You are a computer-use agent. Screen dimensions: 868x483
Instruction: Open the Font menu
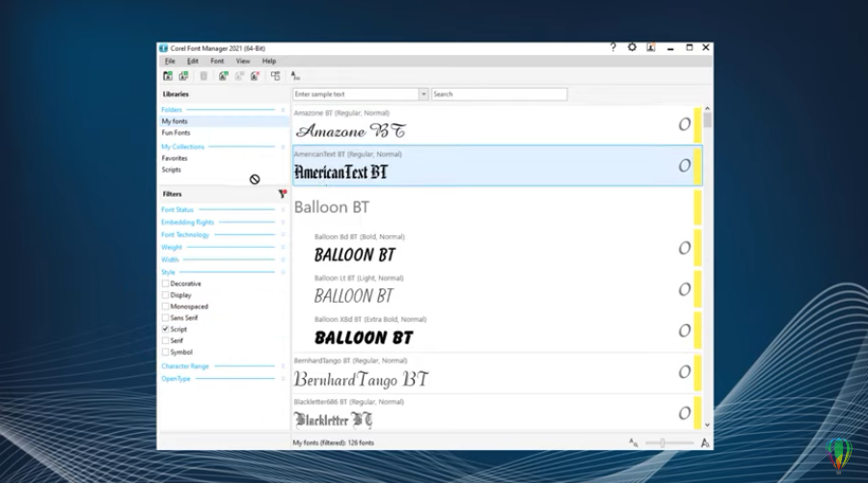click(217, 61)
